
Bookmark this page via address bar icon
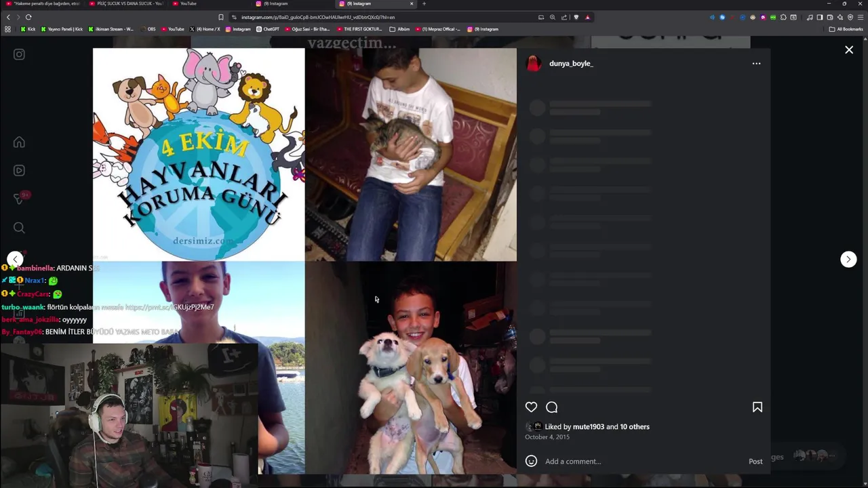point(220,17)
